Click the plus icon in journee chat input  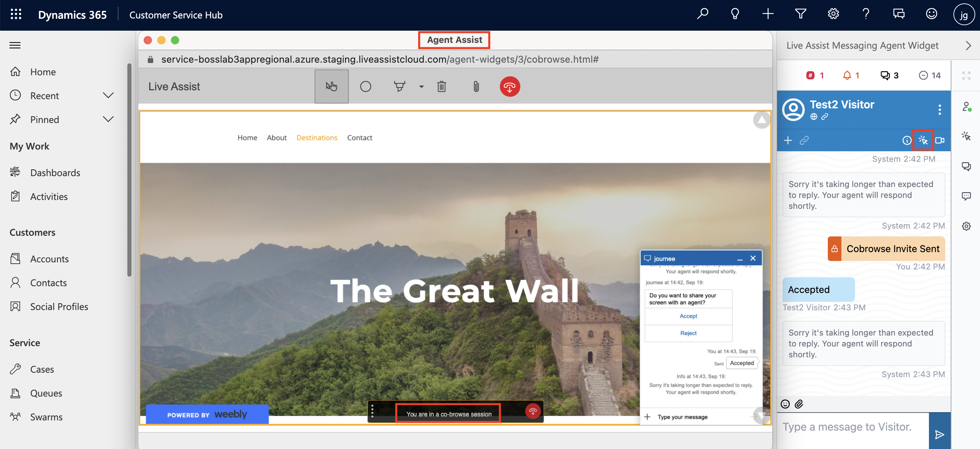tap(647, 417)
